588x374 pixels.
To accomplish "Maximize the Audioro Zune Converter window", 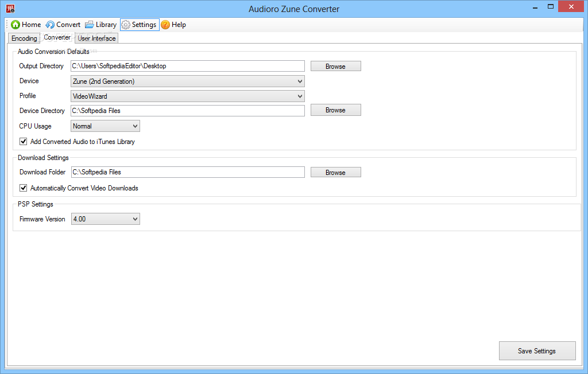I will (x=551, y=7).
